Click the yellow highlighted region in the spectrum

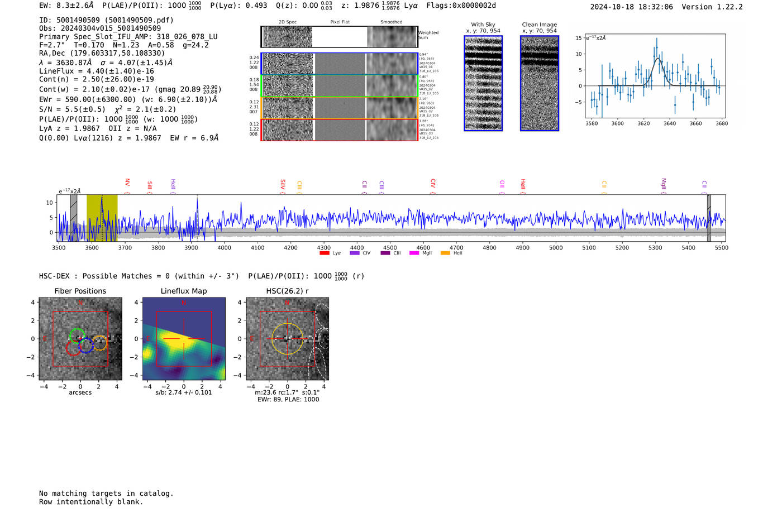pos(102,218)
